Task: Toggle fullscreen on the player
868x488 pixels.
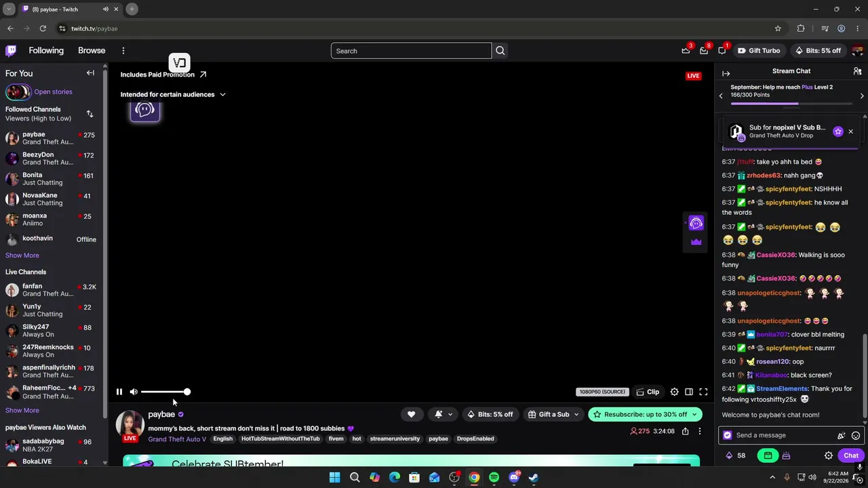Action: pos(703,392)
